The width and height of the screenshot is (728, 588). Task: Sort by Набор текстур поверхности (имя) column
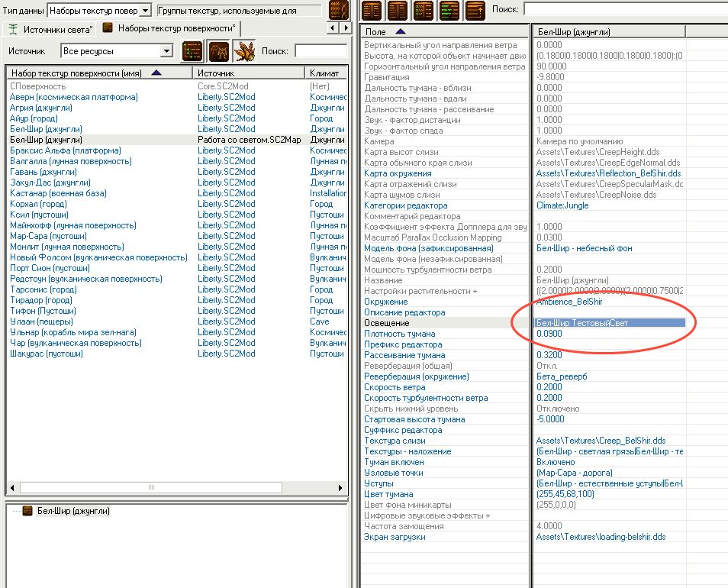(99, 73)
